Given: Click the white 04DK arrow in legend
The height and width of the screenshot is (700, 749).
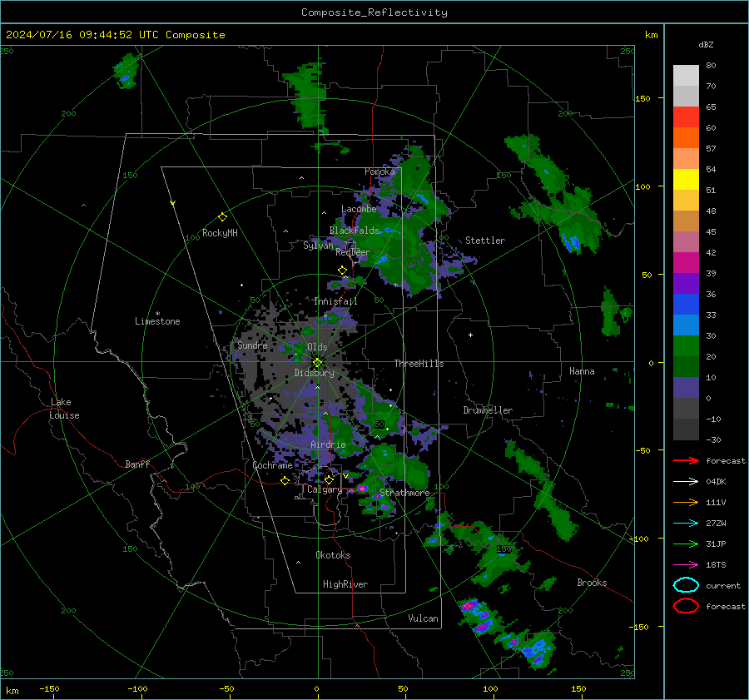Looking at the screenshot, I should click(x=686, y=482).
